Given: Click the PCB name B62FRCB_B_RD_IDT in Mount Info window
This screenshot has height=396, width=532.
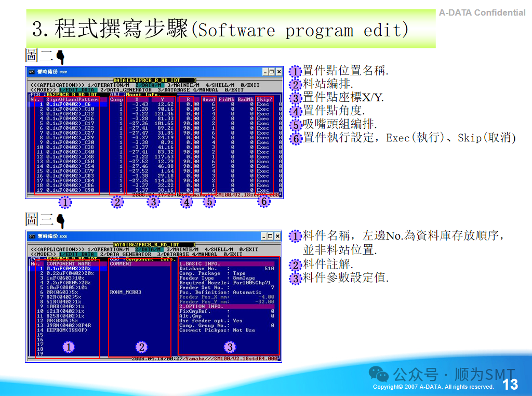Looking at the screenshot, I should (x=72, y=95).
